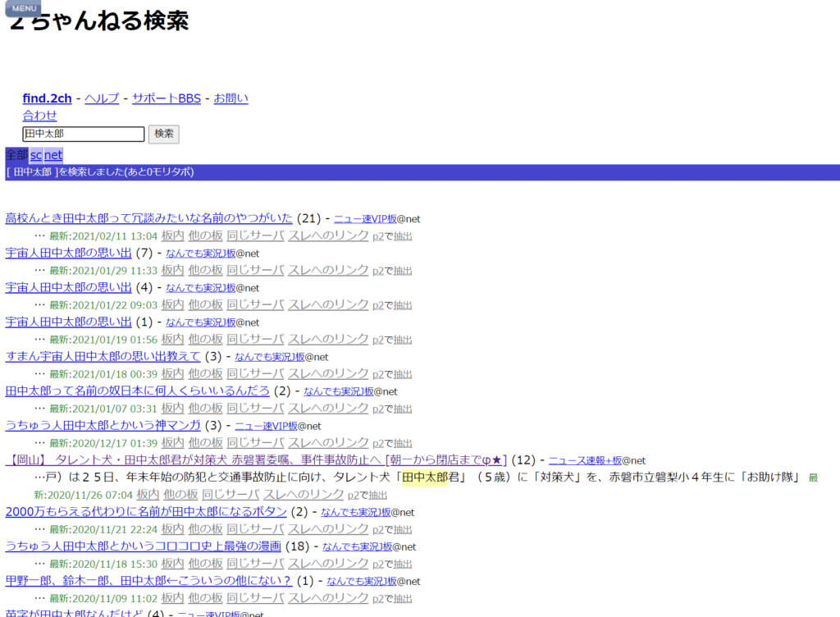Click the 2ちゃんねる検索 page heading
The image size is (840, 617).
point(99,21)
